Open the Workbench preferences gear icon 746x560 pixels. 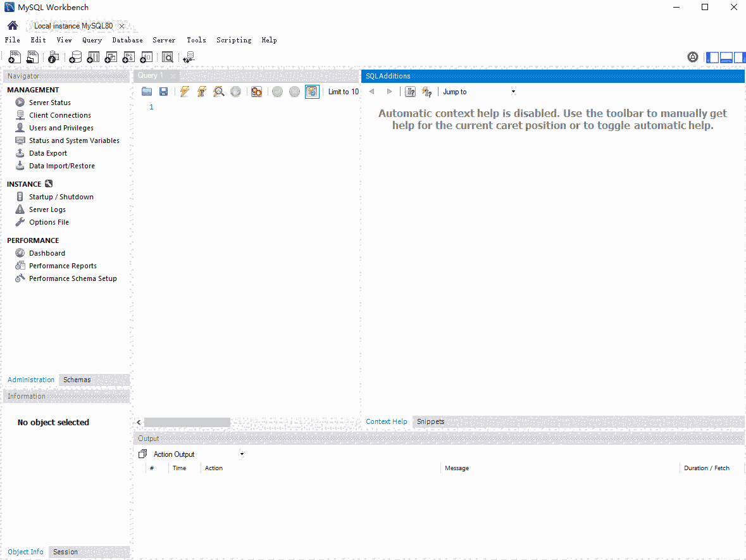[x=693, y=57]
